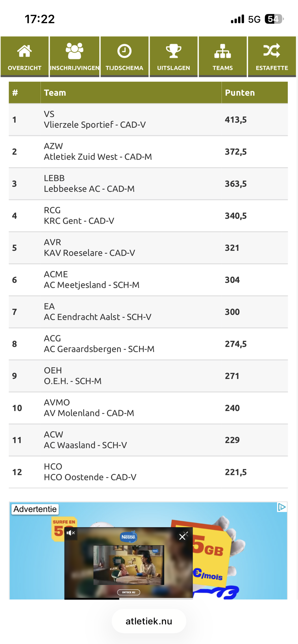Tap the battery indicator in status bar
This screenshot has height=644, width=298.
tap(274, 19)
